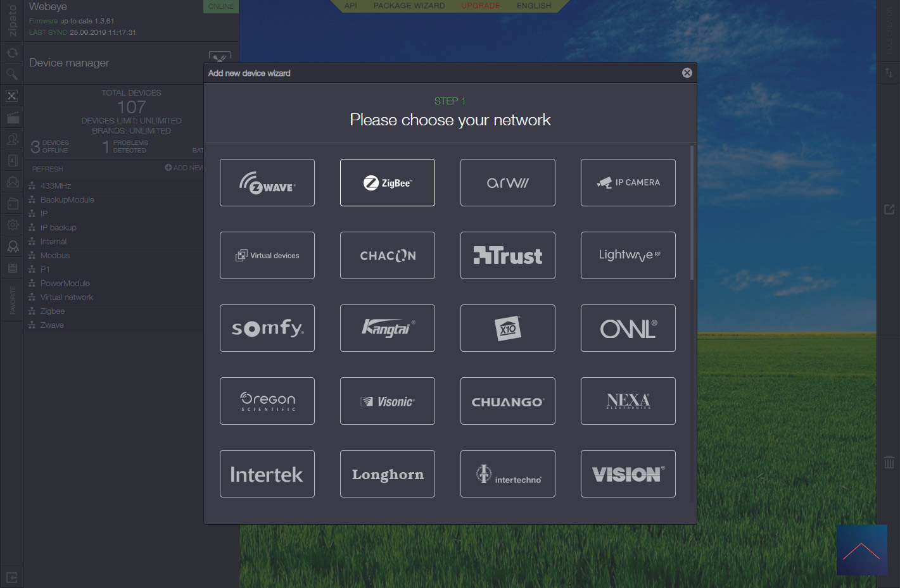This screenshot has height=588, width=900.
Task: Pick the intertechno brand tile
Action: pyautogui.click(x=508, y=473)
